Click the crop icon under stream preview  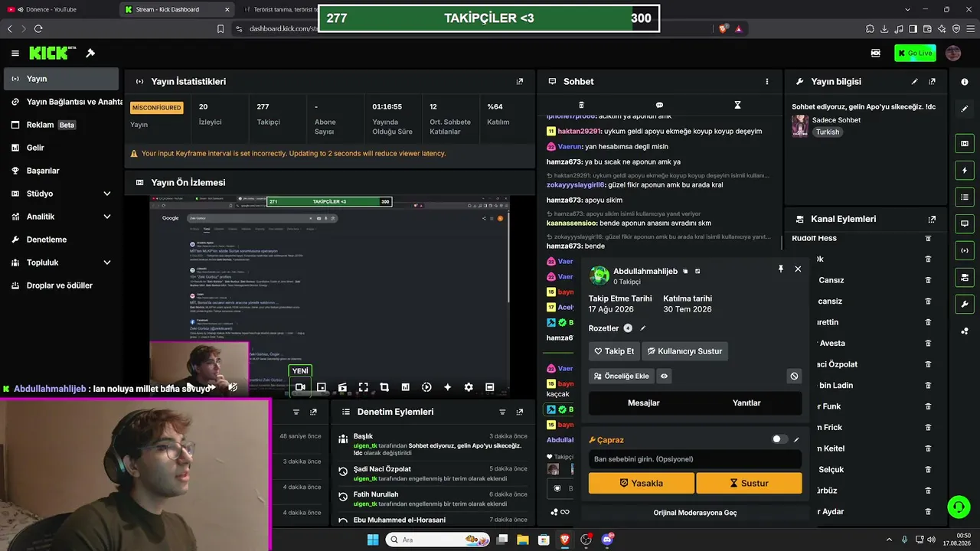pyautogui.click(x=384, y=387)
